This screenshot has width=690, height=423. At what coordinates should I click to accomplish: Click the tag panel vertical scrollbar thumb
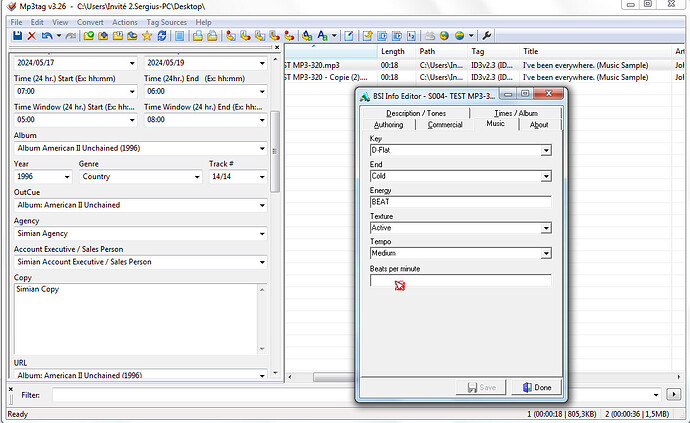point(275,151)
